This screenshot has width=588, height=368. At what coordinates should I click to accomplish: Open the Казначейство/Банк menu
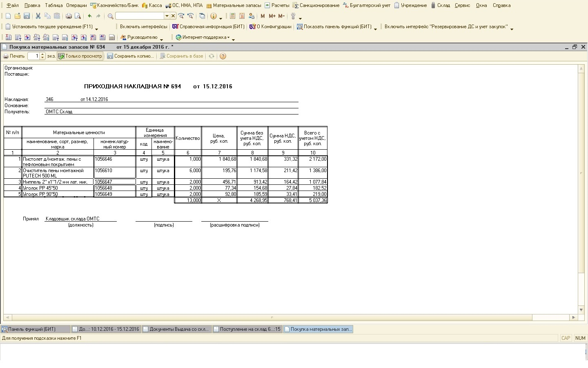pyautogui.click(x=114, y=5)
